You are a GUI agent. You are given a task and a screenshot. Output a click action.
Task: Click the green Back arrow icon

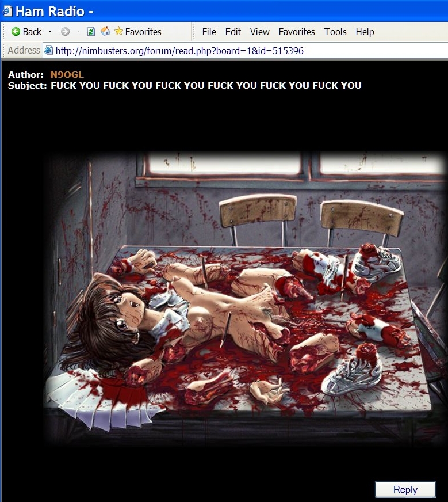pyautogui.click(x=16, y=31)
